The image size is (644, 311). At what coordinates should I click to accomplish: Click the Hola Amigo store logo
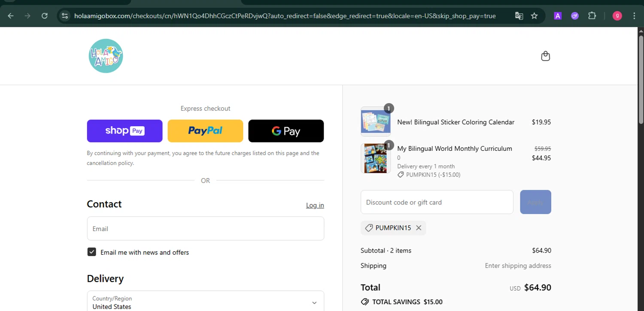coord(106,56)
